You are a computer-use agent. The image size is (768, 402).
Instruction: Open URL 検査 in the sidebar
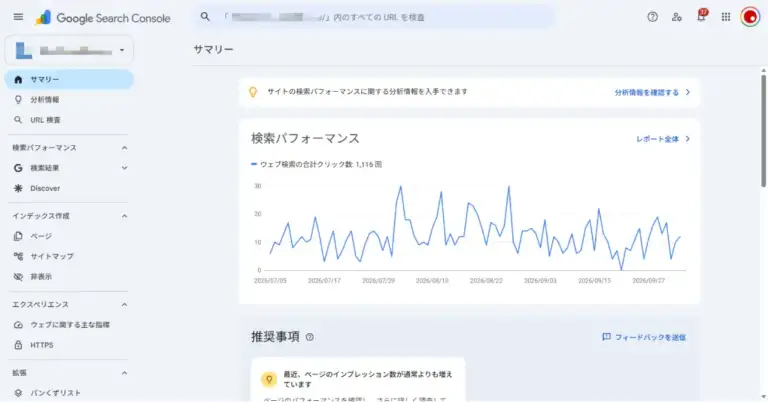pyautogui.click(x=69, y=120)
